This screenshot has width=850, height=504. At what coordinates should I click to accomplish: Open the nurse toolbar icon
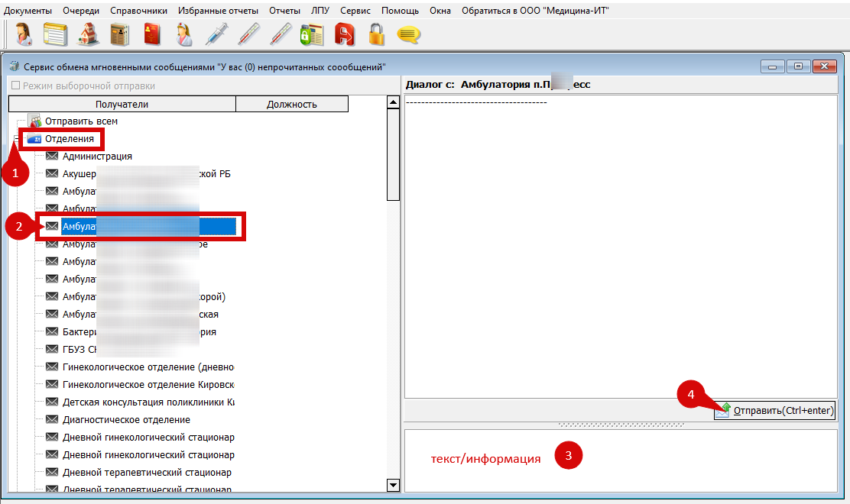[184, 34]
